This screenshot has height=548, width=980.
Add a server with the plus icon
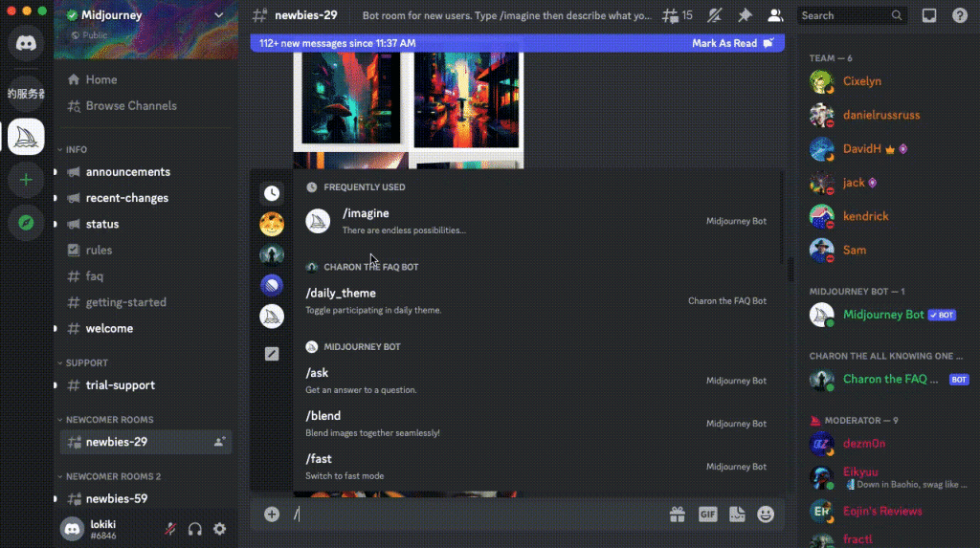tap(26, 180)
